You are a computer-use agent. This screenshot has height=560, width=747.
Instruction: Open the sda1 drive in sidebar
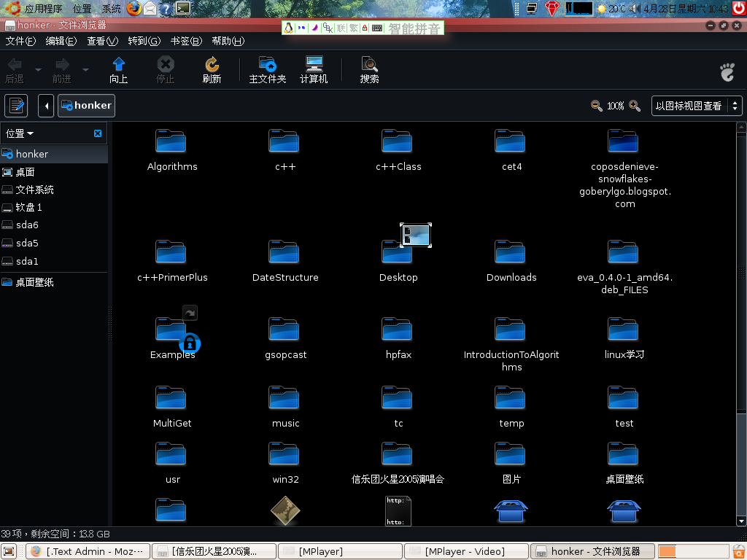tap(54, 261)
